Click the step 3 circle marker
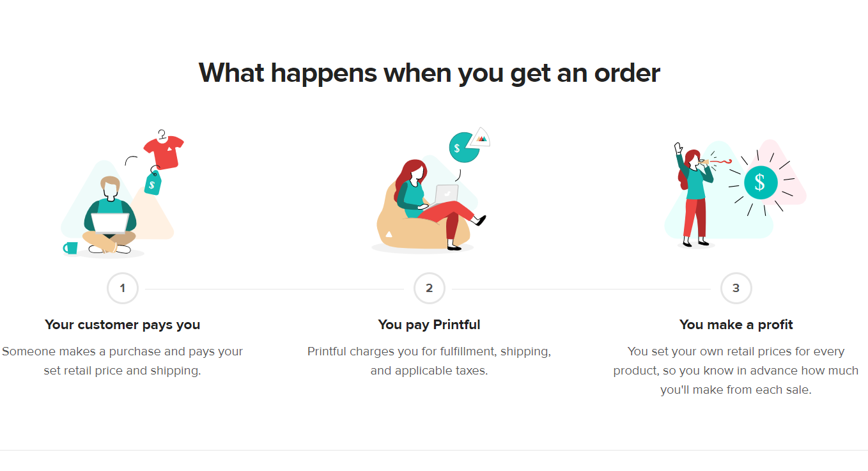 click(736, 288)
